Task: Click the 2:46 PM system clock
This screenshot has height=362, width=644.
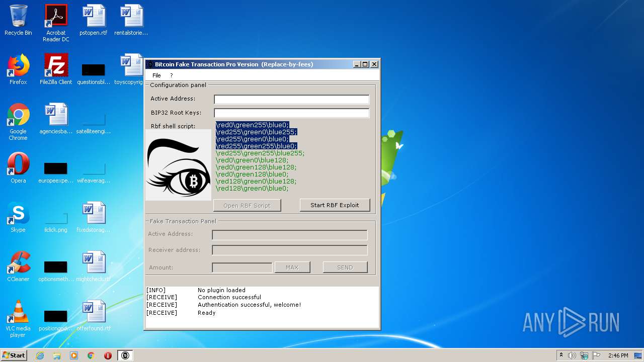Action: click(x=618, y=355)
